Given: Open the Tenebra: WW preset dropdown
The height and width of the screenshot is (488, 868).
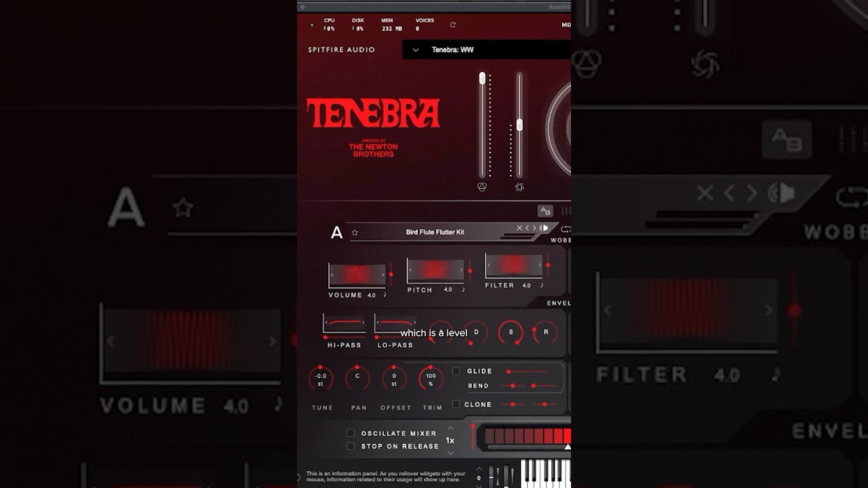Looking at the screenshot, I should click(416, 49).
